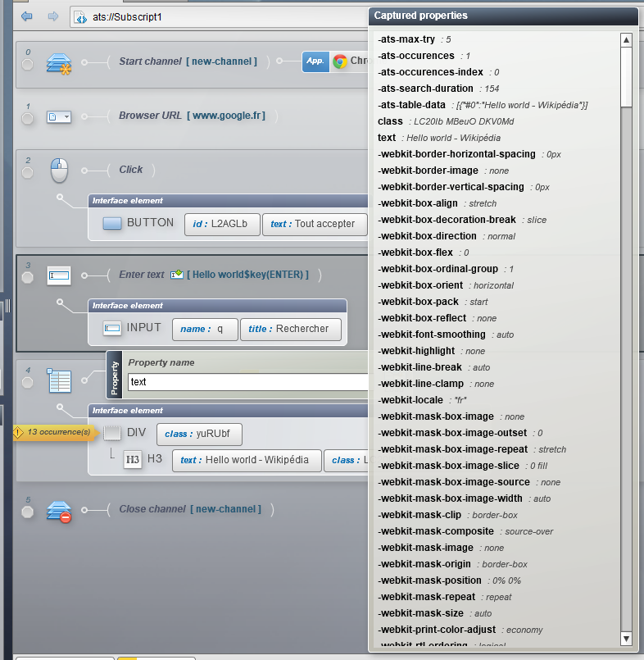Select the Browser URL action icon
Viewport: 644px width, 660px height.
click(59, 116)
